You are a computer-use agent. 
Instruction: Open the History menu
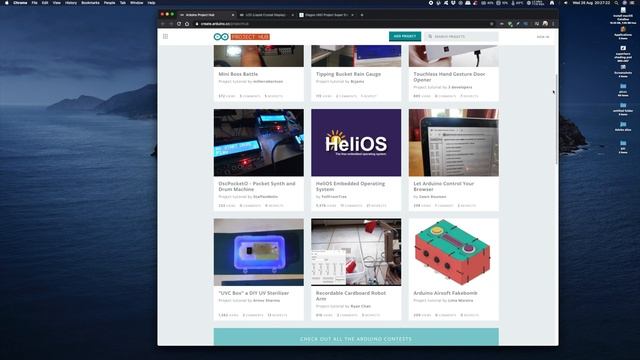[71, 3]
